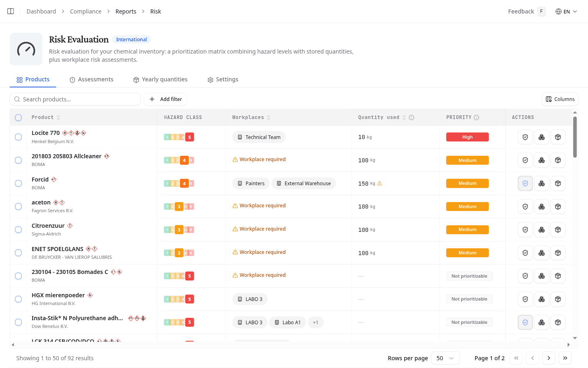This screenshot has height=368, width=588.
Task: Click box action icon for HGX mierenpoeder
Action: pyautogui.click(x=558, y=299)
